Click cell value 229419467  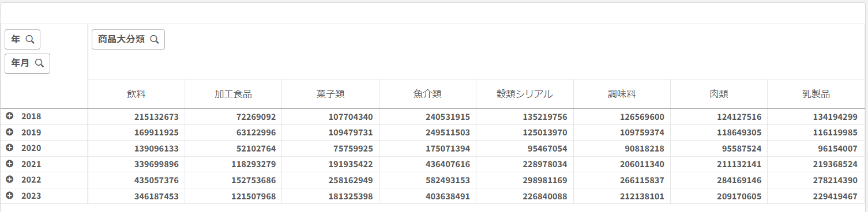pos(836,196)
